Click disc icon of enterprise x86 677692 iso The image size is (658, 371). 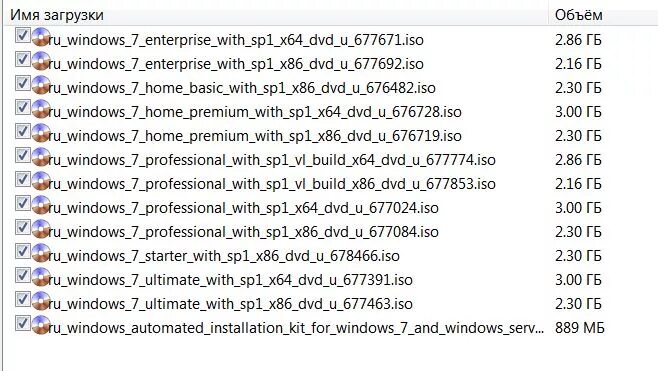point(41,61)
